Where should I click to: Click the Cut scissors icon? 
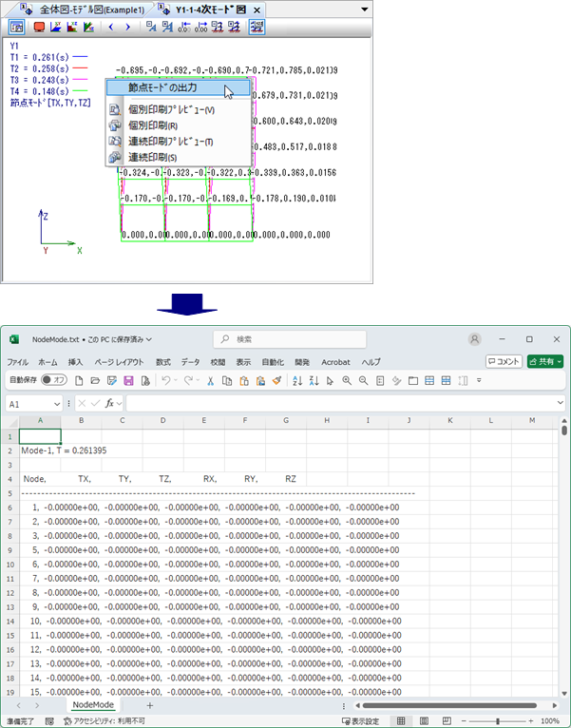click(x=210, y=380)
